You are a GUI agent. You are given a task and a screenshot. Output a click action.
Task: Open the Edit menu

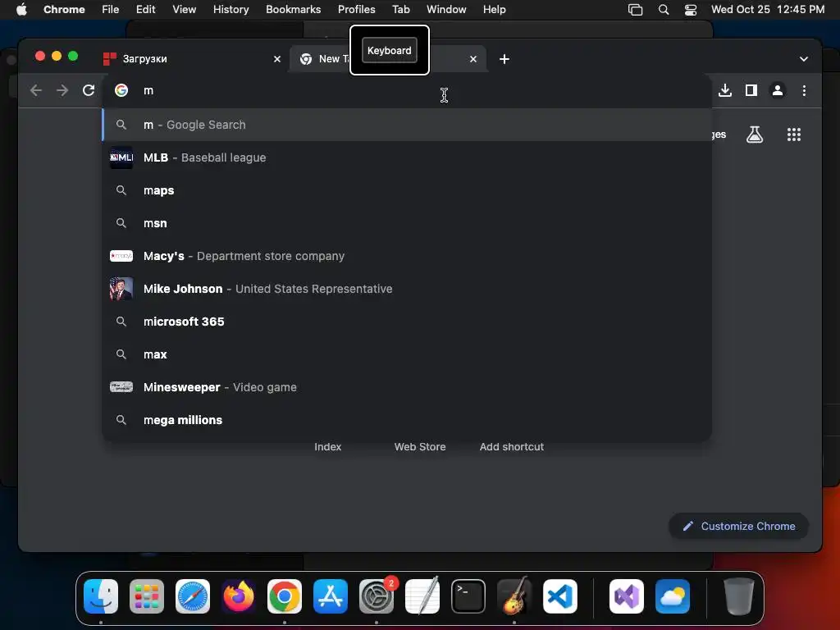point(145,10)
